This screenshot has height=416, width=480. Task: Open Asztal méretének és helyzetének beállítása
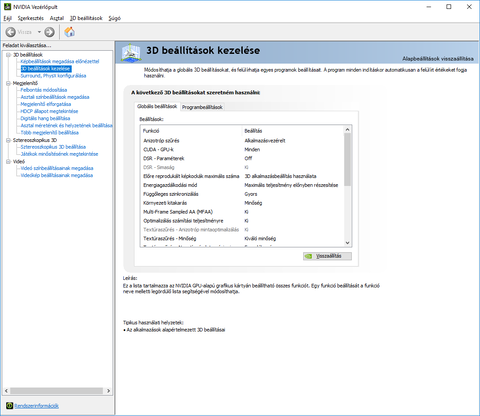[x=66, y=125]
